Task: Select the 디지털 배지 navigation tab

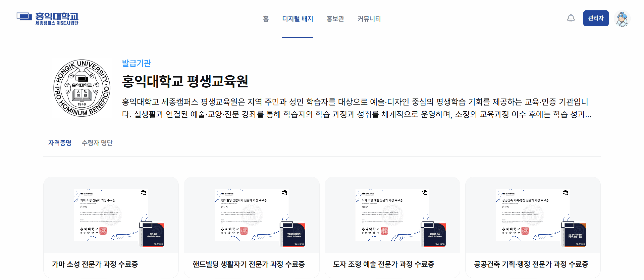Action: point(298,19)
